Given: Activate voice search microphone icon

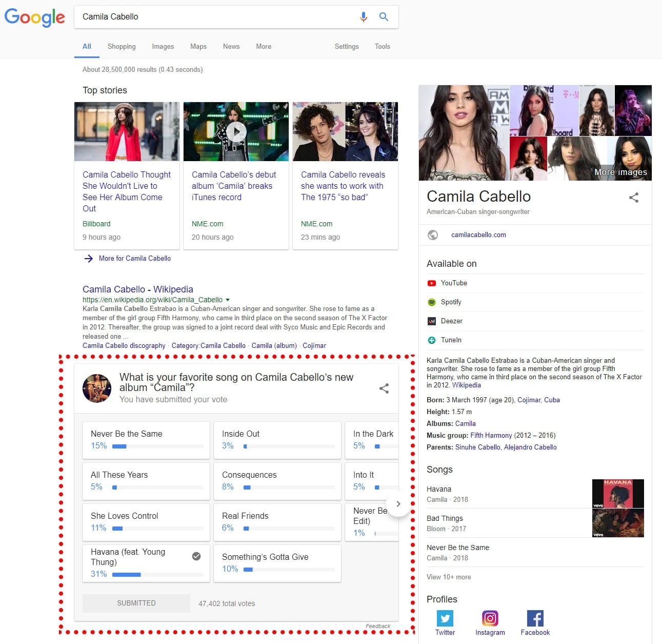Looking at the screenshot, I should coord(364,17).
